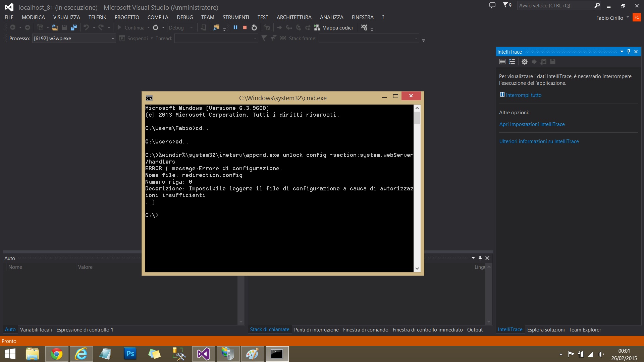The height and width of the screenshot is (362, 644).
Task: Open Photoshop from the taskbar
Action: click(130, 354)
